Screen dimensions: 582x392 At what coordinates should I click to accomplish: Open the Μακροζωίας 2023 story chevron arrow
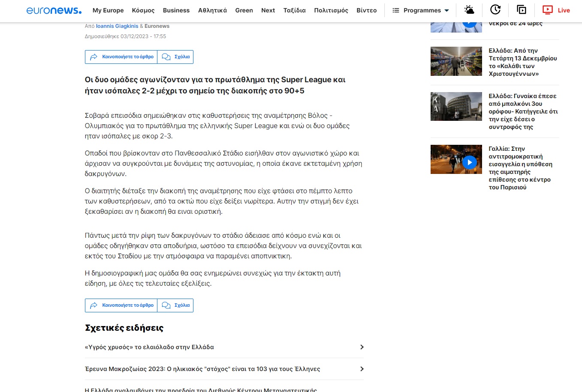click(362, 369)
